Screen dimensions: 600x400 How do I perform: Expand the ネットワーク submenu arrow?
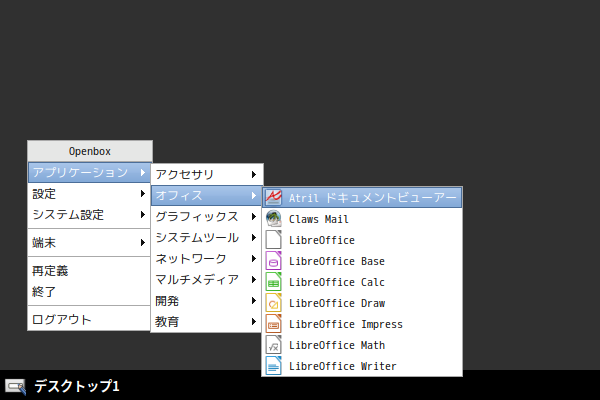tap(254, 259)
